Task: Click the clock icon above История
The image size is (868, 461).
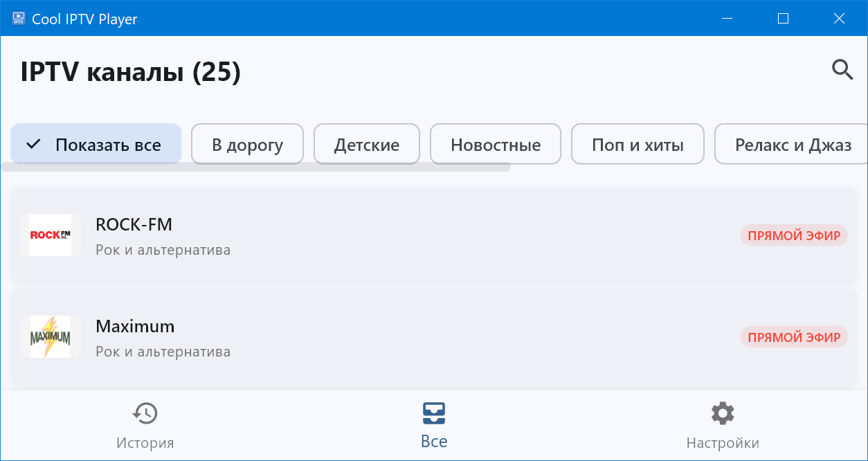Action: click(x=145, y=413)
